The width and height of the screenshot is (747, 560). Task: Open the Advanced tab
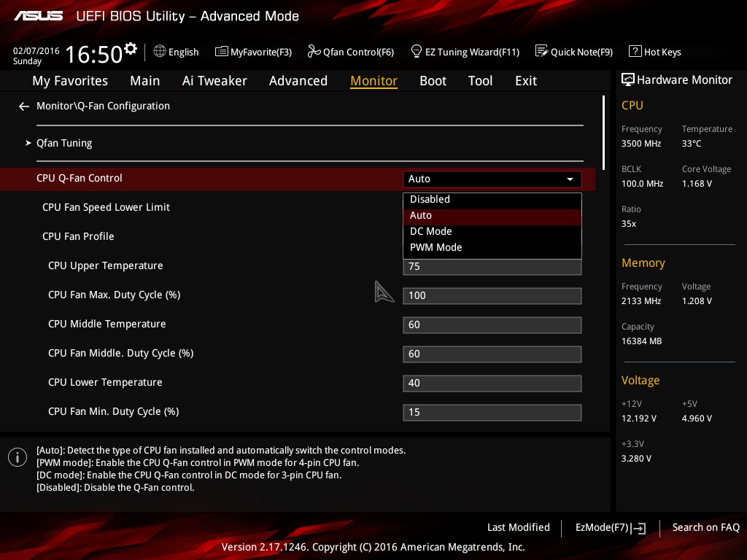298,81
